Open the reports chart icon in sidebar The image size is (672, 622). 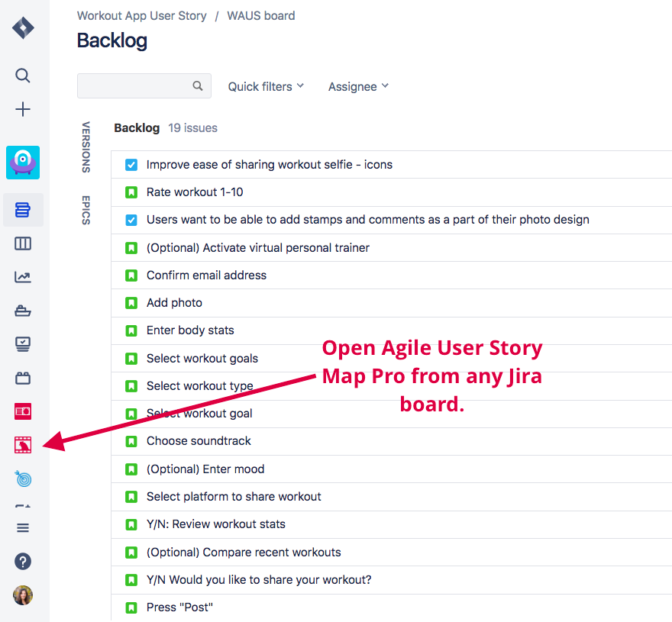23,277
